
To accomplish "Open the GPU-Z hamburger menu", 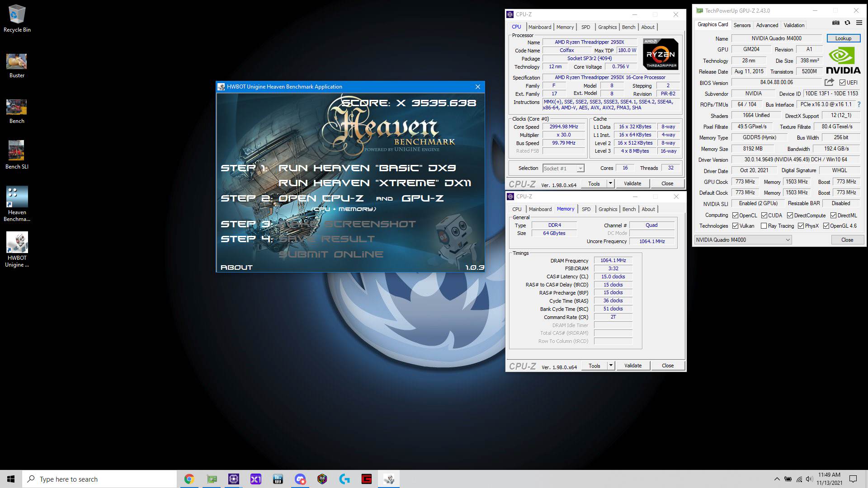I will [859, 23].
